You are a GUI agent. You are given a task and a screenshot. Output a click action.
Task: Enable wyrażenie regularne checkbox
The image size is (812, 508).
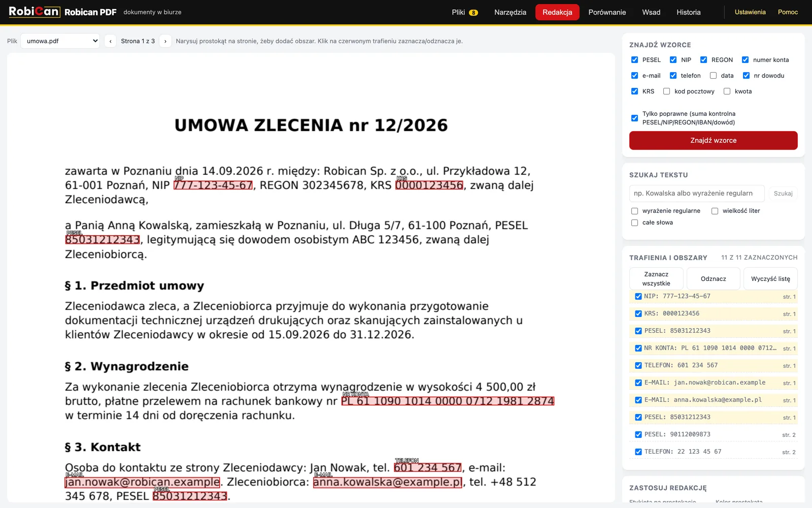tap(634, 211)
